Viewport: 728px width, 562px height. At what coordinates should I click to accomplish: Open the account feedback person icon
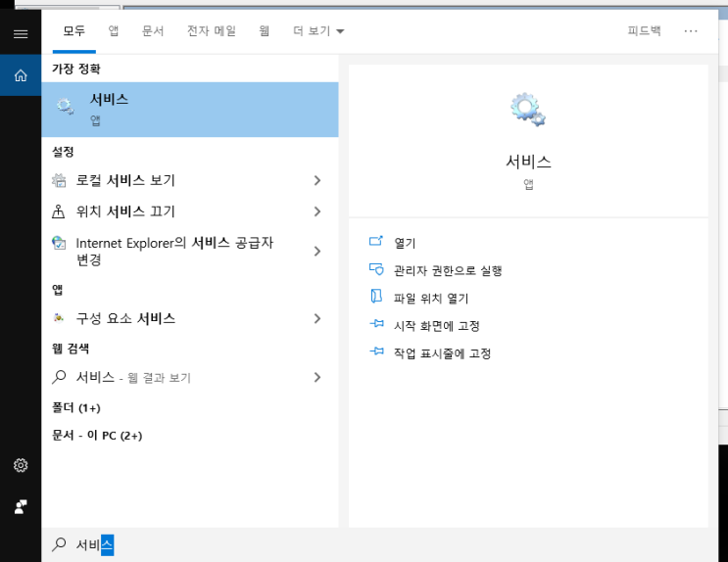point(21,507)
